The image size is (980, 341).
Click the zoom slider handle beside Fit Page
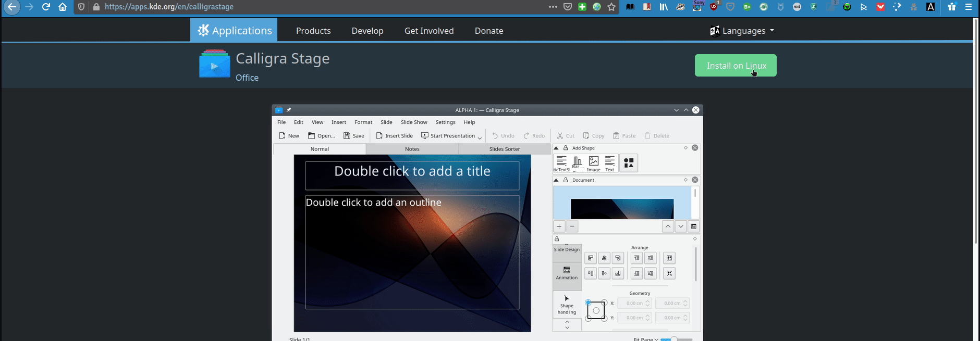point(674,339)
